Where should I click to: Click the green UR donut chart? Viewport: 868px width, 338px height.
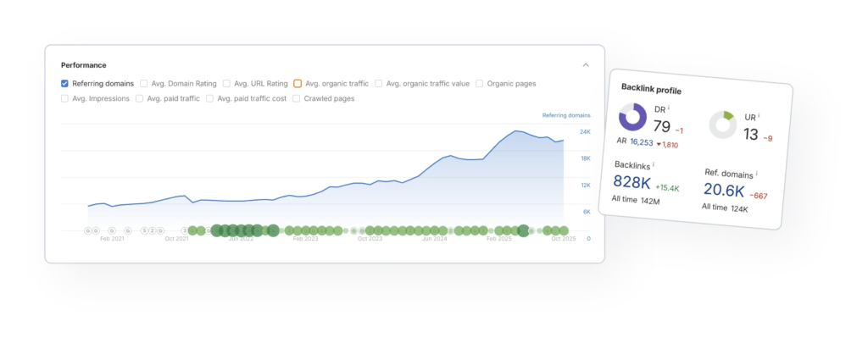[723, 125]
